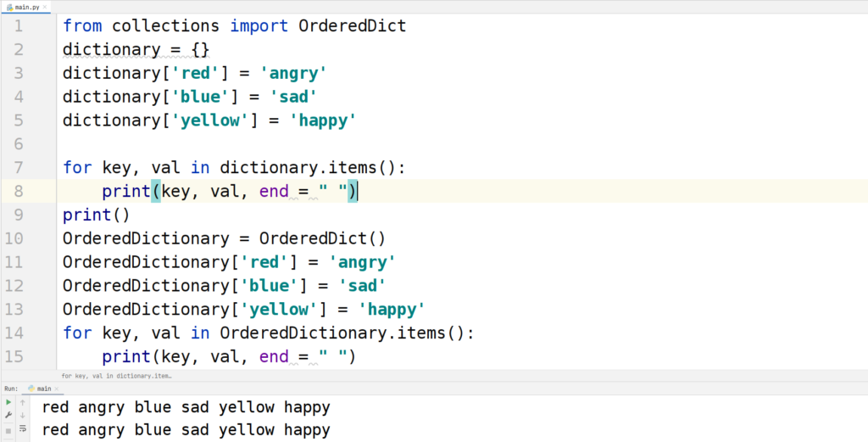This screenshot has height=442, width=868.
Task: Click the 'red' key on line 11
Action: point(264,262)
